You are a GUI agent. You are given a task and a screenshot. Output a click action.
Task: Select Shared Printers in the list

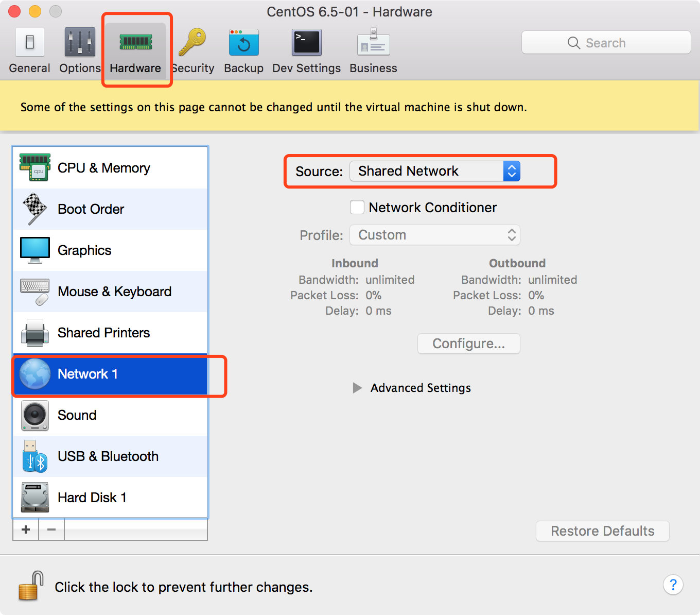[110, 333]
